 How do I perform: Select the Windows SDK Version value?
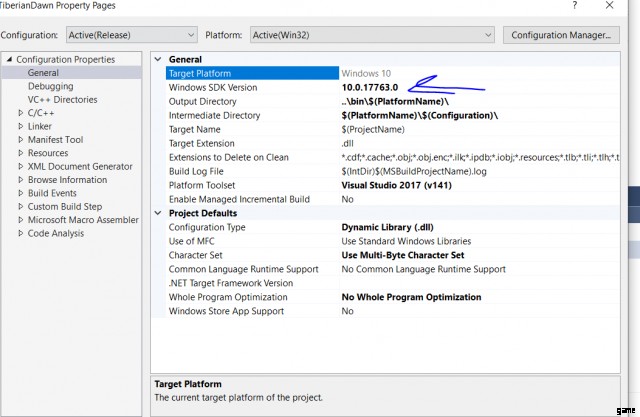(370, 88)
